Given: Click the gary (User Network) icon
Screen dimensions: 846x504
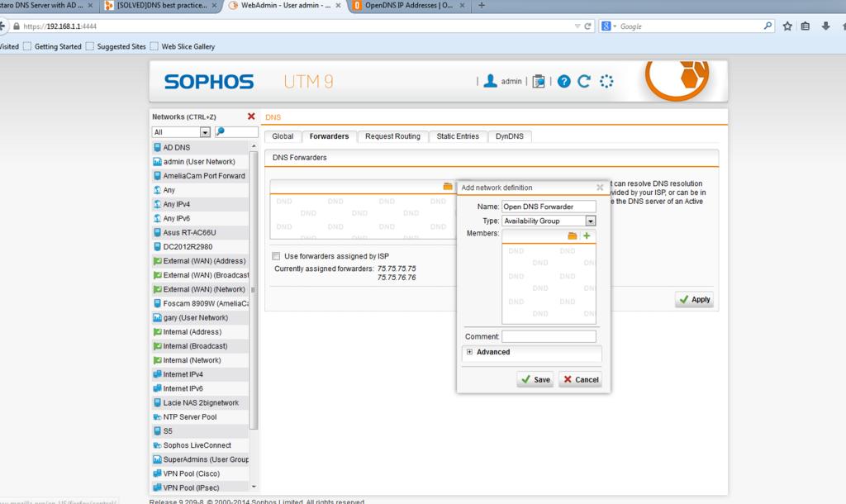Looking at the screenshot, I should [157, 317].
